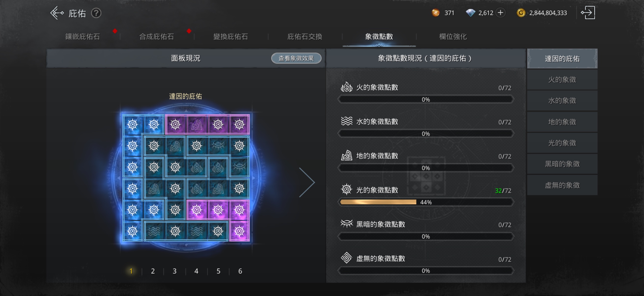Click the gold coin G currency icon
Viewport: 644px width, 296px height.
click(x=521, y=13)
